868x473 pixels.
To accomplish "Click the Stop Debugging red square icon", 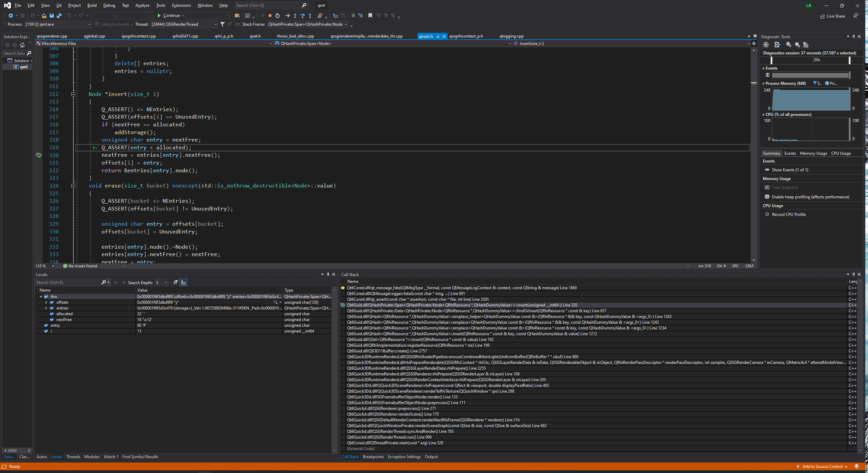I will pyautogui.click(x=270, y=16).
